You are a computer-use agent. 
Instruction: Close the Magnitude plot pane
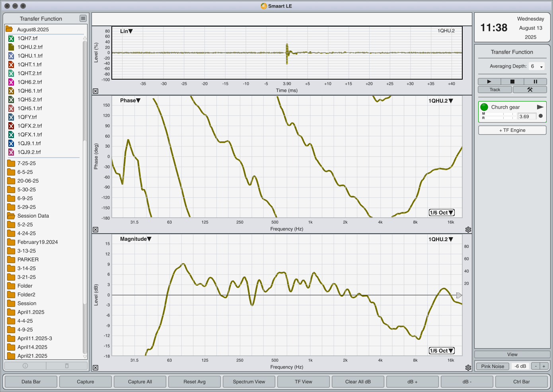(x=95, y=368)
